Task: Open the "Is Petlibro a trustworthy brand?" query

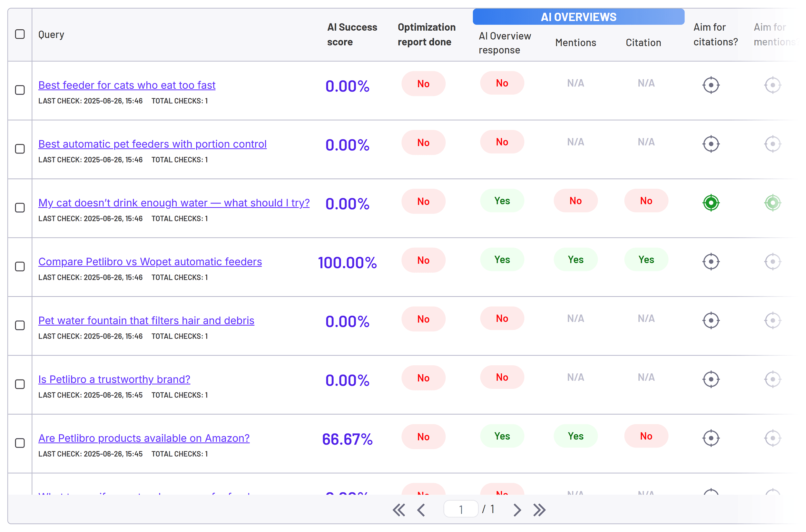Action: (114, 379)
